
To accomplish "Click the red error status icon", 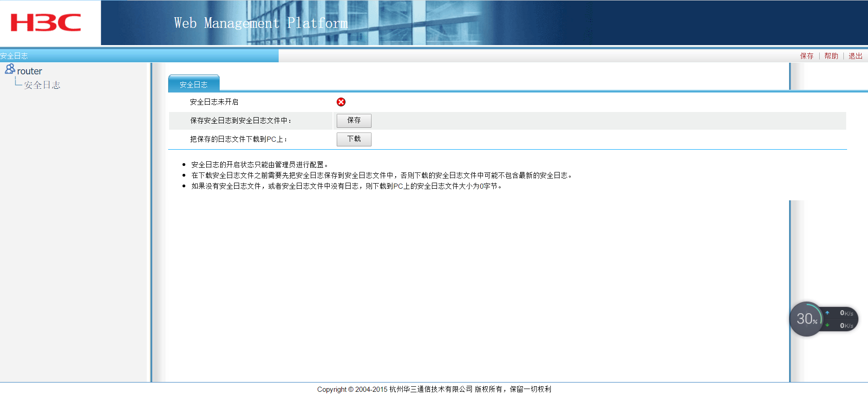I will (341, 102).
